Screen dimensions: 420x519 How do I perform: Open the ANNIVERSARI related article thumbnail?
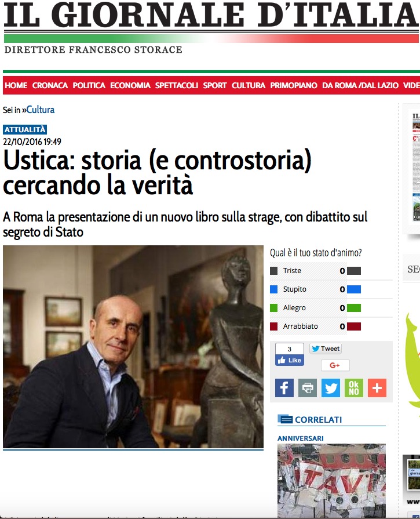click(x=331, y=480)
